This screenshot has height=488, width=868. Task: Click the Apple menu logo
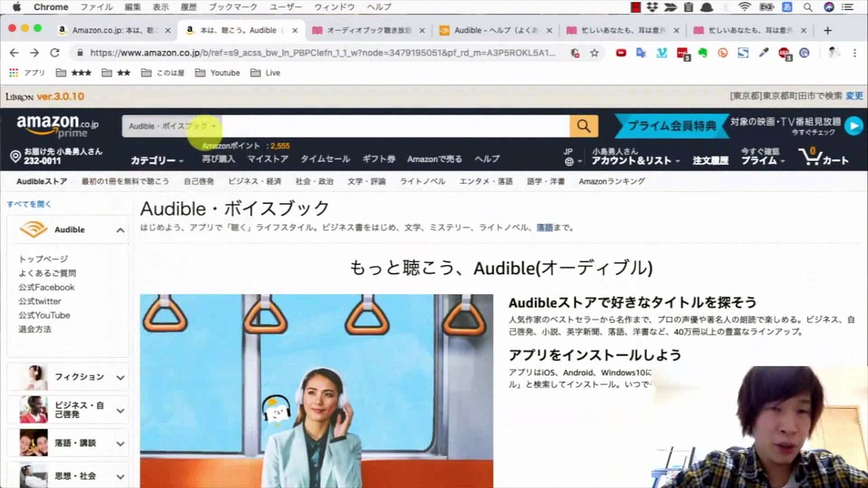[16, 7]
